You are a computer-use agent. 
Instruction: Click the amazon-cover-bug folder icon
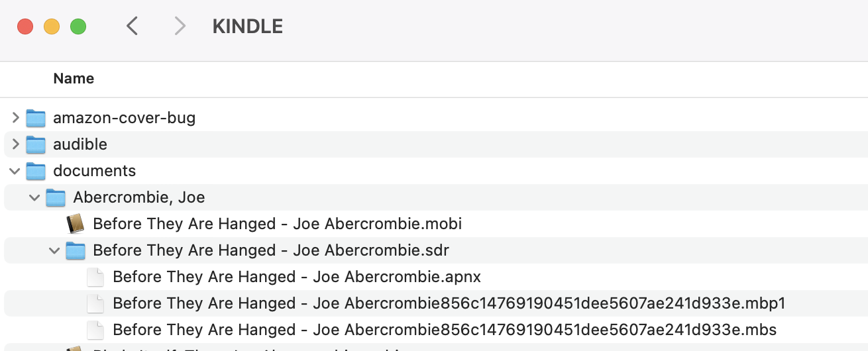point(36,119)
